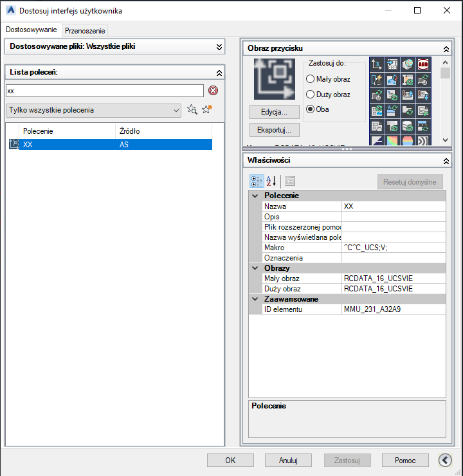The height and width of the screenshot is (476, 463).
Task: Pick the blue table columns refresh icon
Action: [x=423, y=126]
